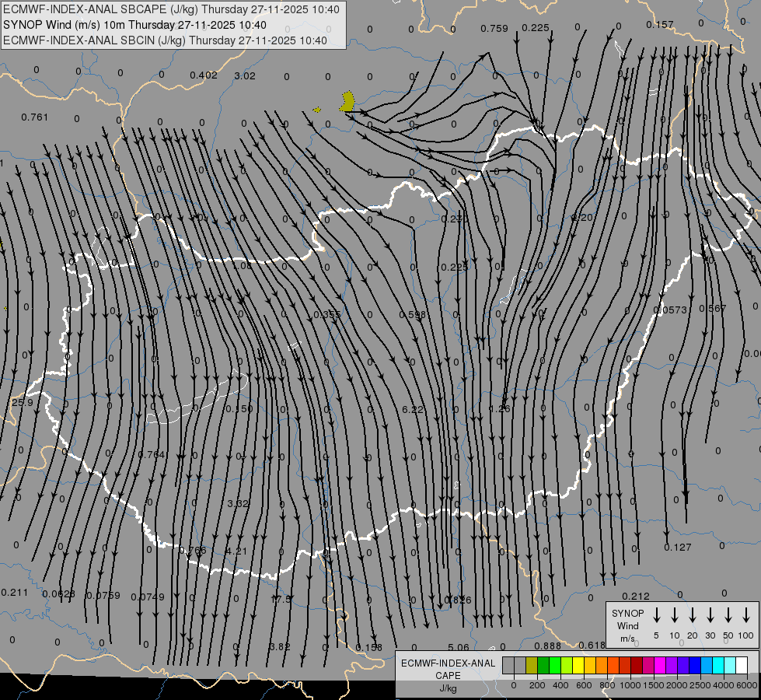Select the pure blue CAPE legend swatch

pos(695,666)
